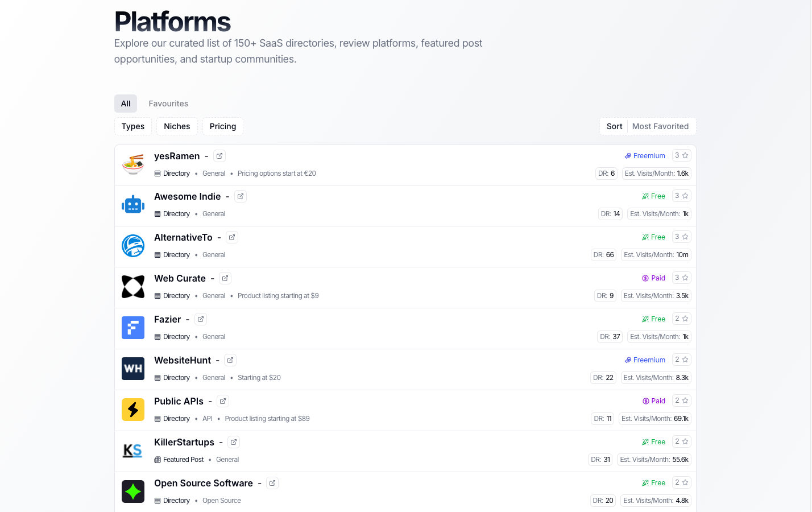
Task: Click Est. Visits/Month 55.6k on KillerStartups
Action: pos(654,460)
